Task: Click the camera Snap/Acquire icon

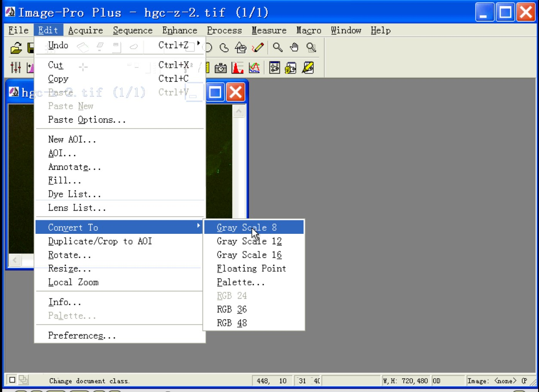Action: click(220, 68)
